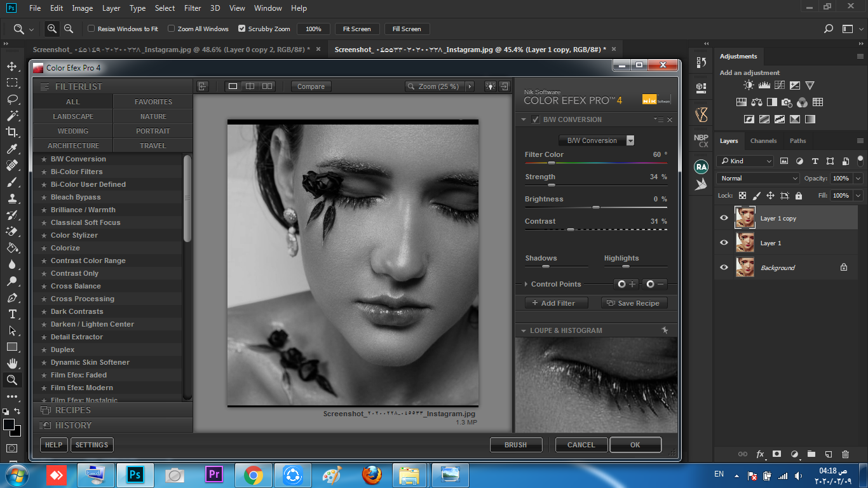This screenshot has height=488, width=868.
Task: Open the Opacity dropdown arrow
Action: point(858,179)
